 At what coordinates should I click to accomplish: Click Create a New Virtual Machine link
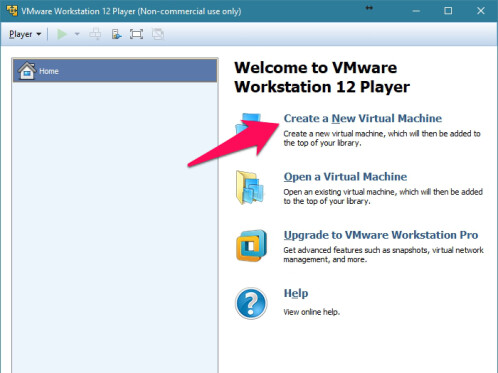(x=363, y=118)
